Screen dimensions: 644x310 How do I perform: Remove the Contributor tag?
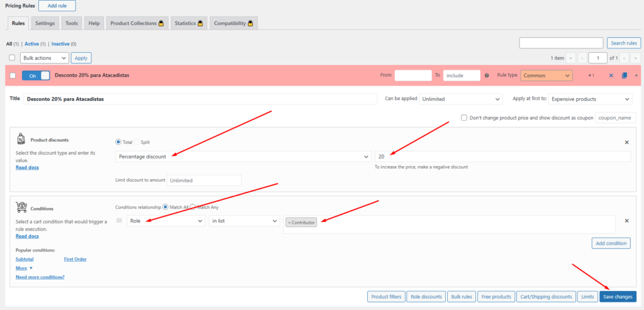[x=289, y=222]
